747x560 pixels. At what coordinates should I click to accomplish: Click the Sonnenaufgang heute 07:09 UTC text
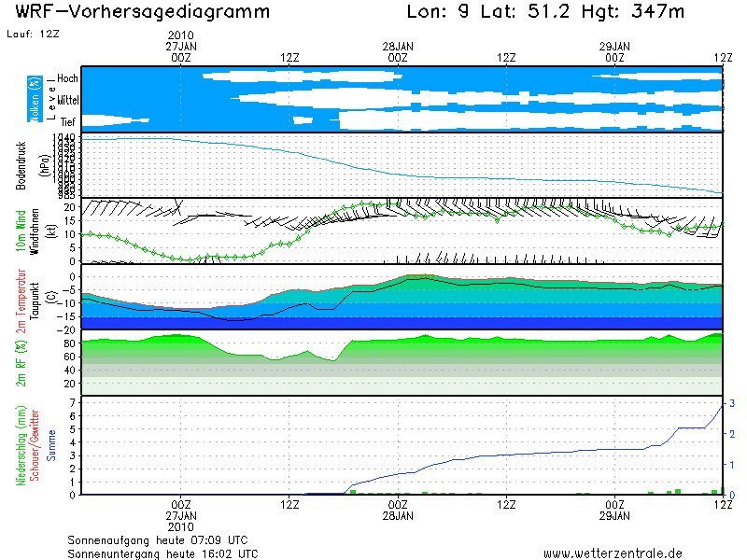coord(157,539)
